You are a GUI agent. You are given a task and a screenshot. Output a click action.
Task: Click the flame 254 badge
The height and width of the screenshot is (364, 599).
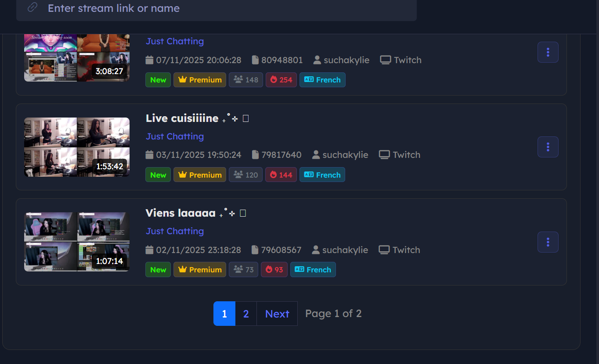pos(281,80)
